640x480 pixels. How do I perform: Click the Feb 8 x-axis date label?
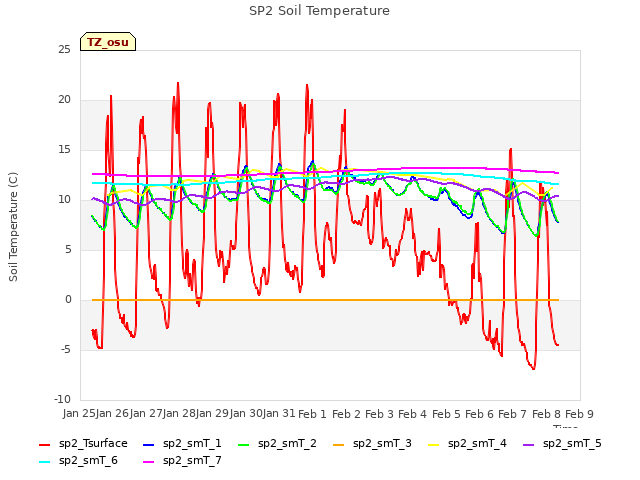point(546,414)
